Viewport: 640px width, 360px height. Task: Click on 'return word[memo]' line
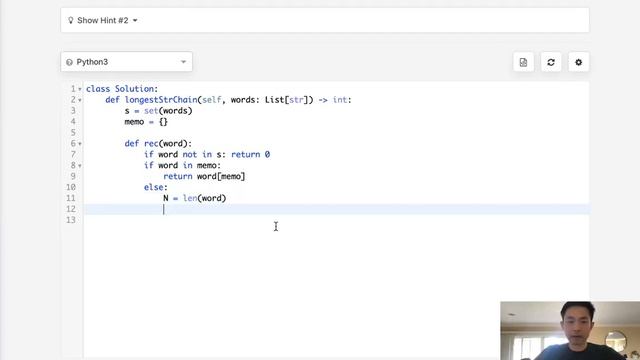(204, 176)
